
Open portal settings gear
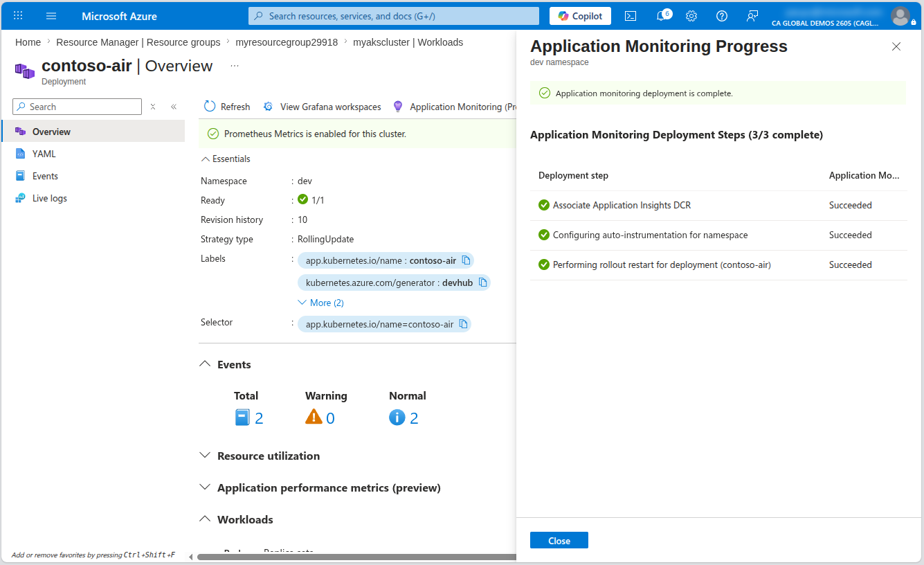click(x=691, y=16)
